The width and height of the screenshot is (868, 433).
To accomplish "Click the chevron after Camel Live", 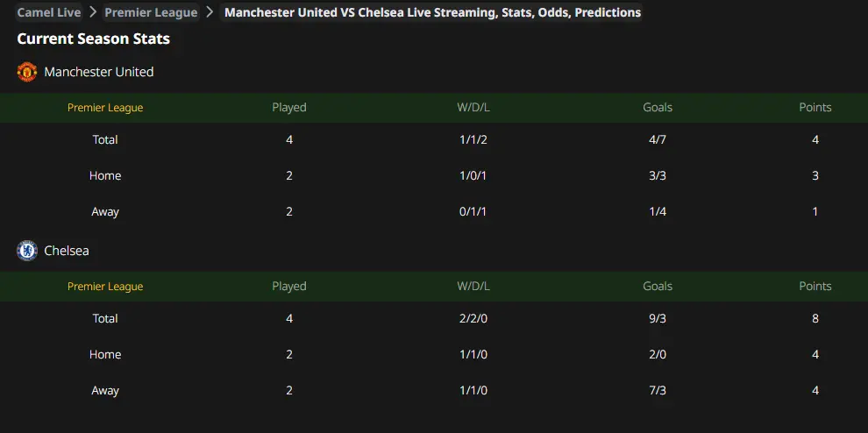I will pos(92,11).
